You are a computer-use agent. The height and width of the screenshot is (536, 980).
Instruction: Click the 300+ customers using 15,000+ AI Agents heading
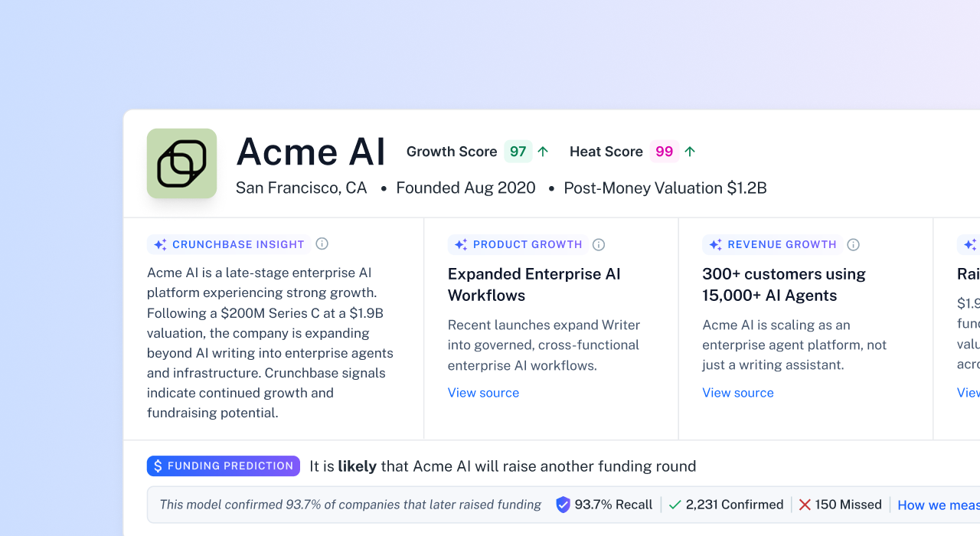pyautogui.click(x=784, y=285)
